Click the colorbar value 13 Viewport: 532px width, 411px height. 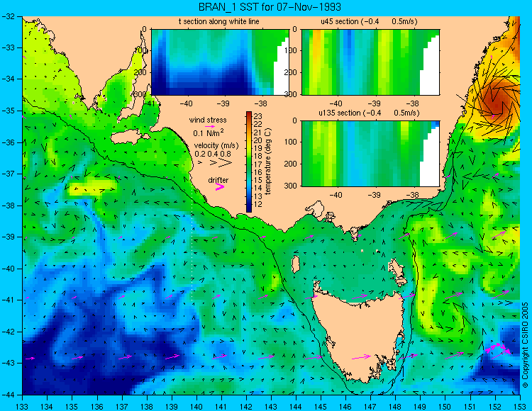pos(258,196)
